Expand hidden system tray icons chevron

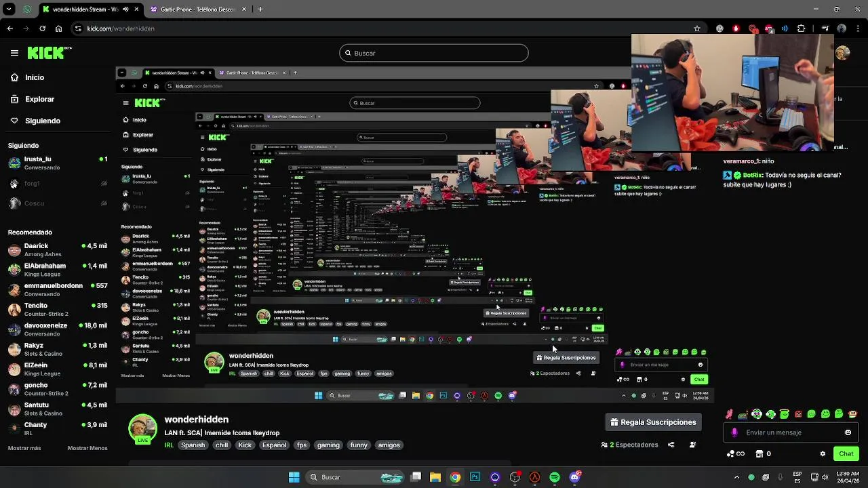click(737, 477)
